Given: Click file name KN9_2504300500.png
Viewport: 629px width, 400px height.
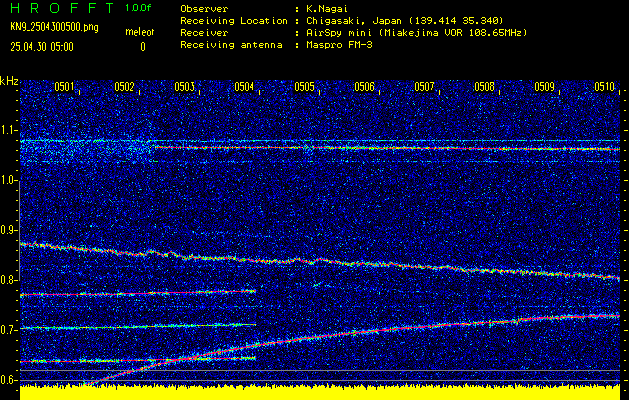Looking at the screenshot, I should (x=54, y=27).
